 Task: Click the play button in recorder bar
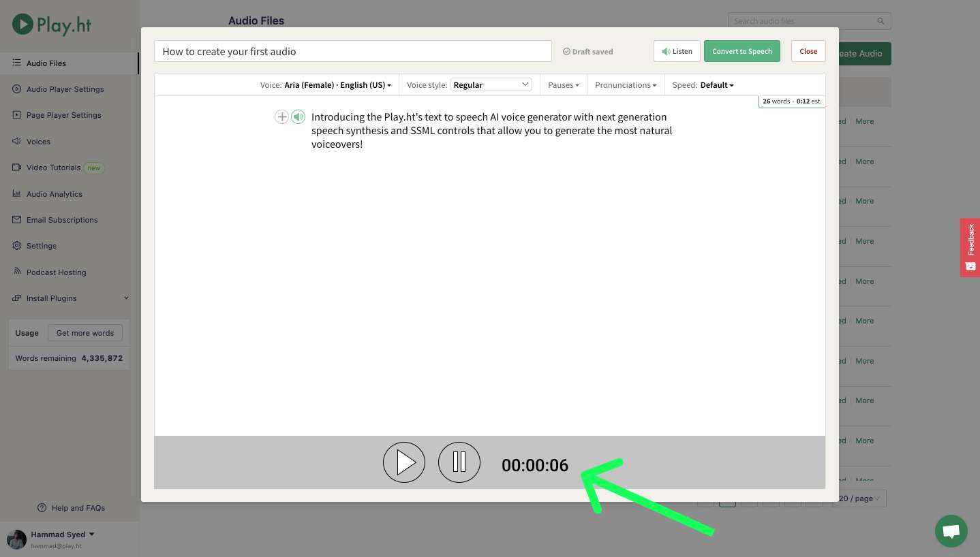404,462
